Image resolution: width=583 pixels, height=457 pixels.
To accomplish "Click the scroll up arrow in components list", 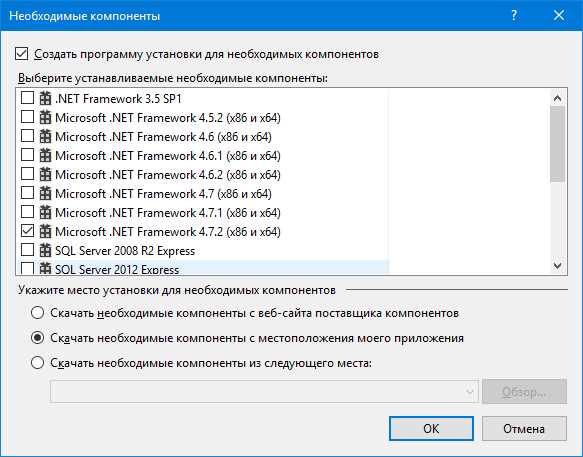I will coord(557,98).
